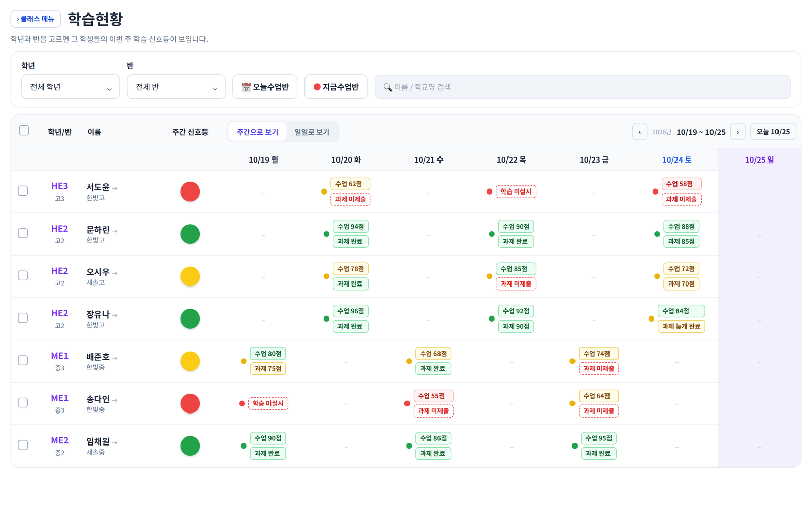Click the 10/25 일 column header
Viewport: 812px width, 508px height.
tap(759, 160)
